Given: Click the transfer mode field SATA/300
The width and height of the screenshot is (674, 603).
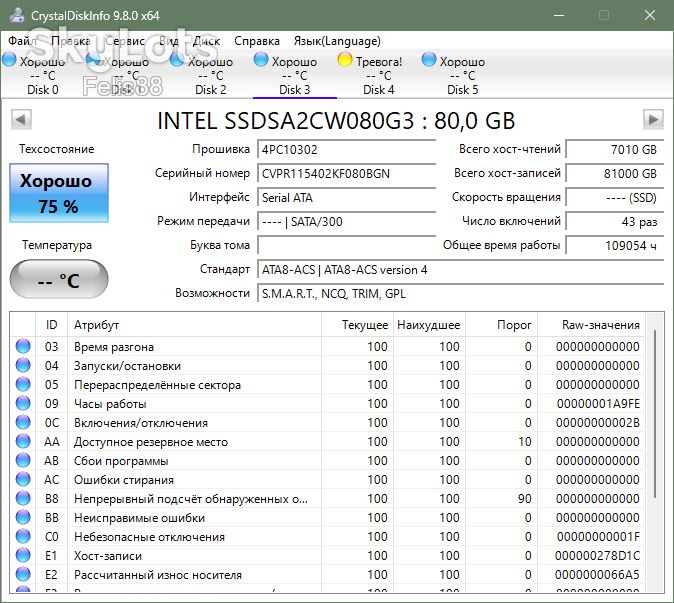Looking at the screenshot, I should point(346,222).
